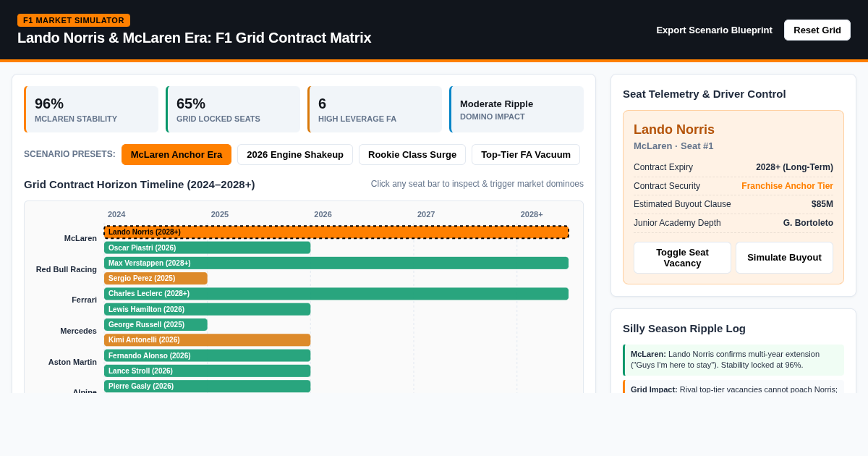Click Moderate Ripple Domino Impact card
This screenshot has width=868, height=456.
click(x=516, y=109)
